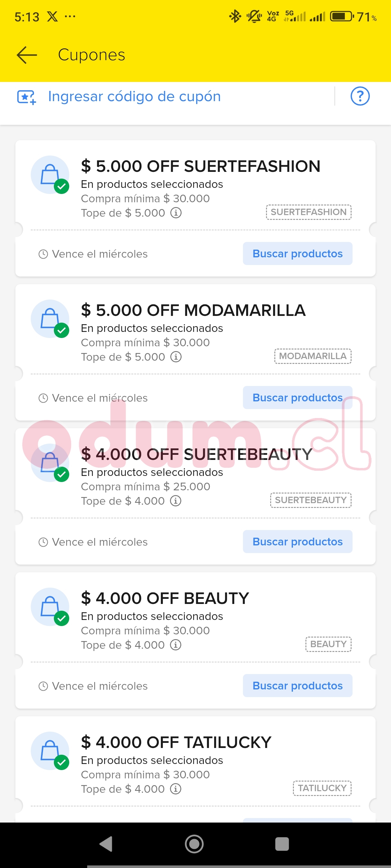Tap the SUERTEFASHION dashed code tag
391x868 pixels.
tap(308, 212)
